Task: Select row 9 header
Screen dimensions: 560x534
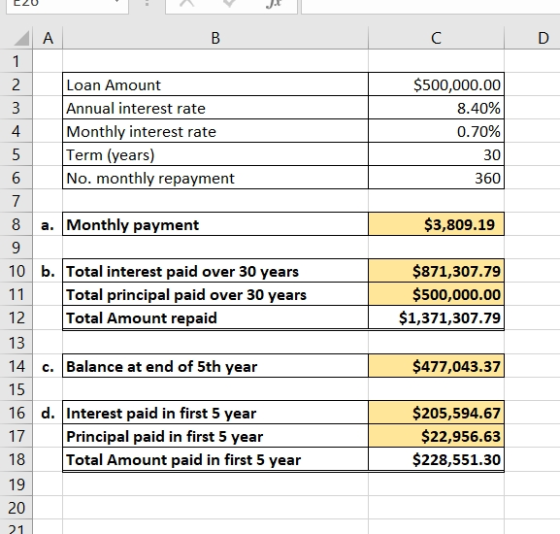Action: (x=16, y=248)
